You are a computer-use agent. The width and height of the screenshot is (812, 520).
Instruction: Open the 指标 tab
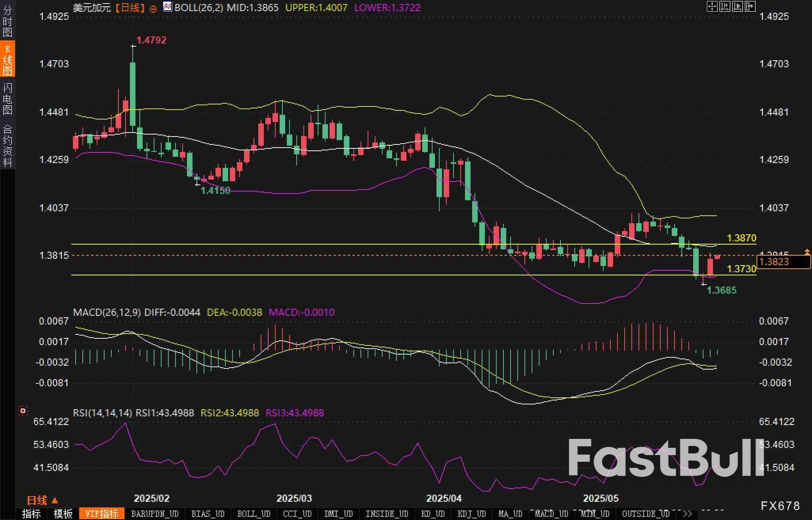[x=32, y=514]
